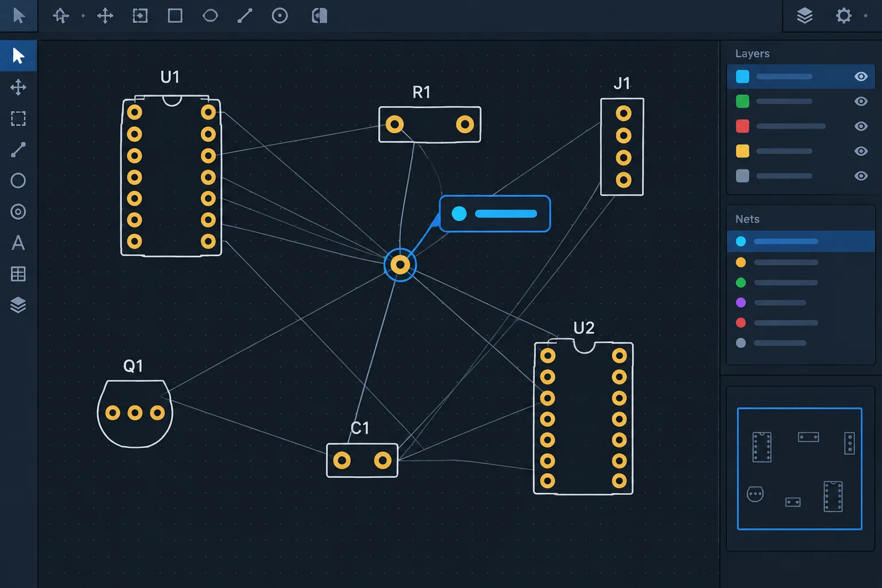
Task: Select the ellipse tool in top toolbar
Action: [x=210, y=16]
